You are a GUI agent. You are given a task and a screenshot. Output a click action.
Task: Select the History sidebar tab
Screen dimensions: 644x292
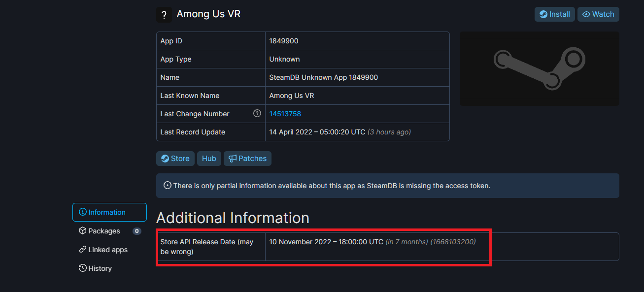(x=109, y=268)
